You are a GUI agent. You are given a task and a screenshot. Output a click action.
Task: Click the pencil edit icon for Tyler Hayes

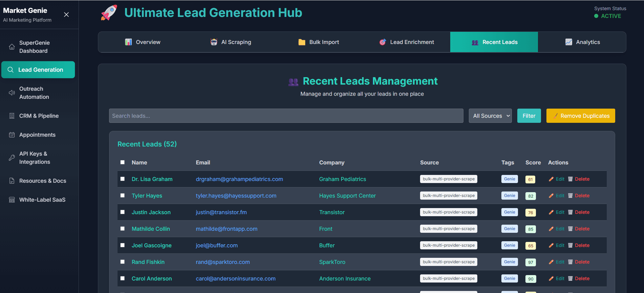coord(551,196)
